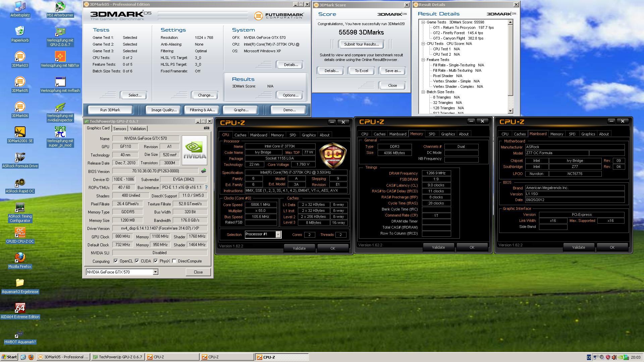Click GPU-Z screenshot camera icon
Viewport: 644px width, 362px height.
coord(207,128)
